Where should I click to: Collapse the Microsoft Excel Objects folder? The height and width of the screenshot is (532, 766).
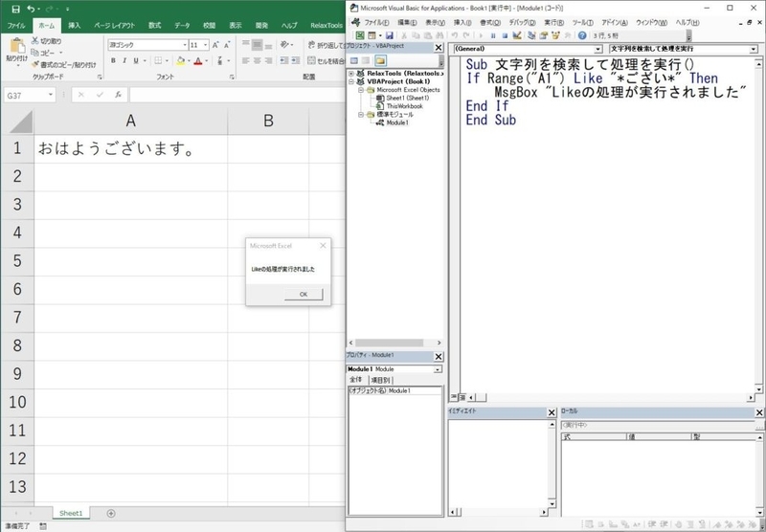[361, 90]
